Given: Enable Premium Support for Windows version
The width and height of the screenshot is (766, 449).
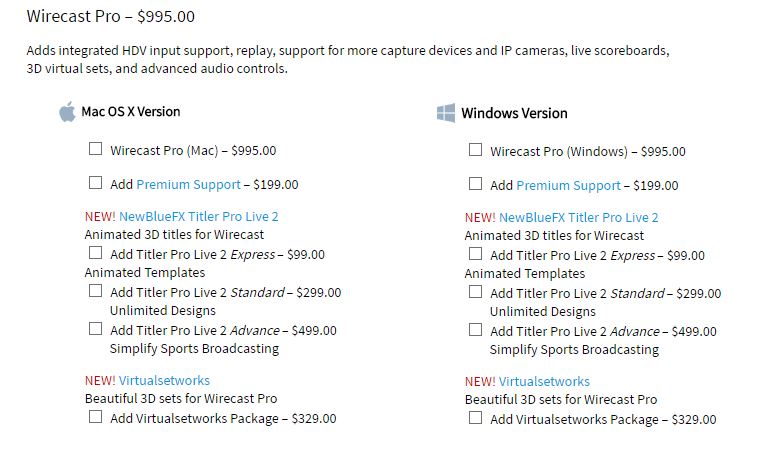Looking at the screenshot, I should [x=476, y=184].
